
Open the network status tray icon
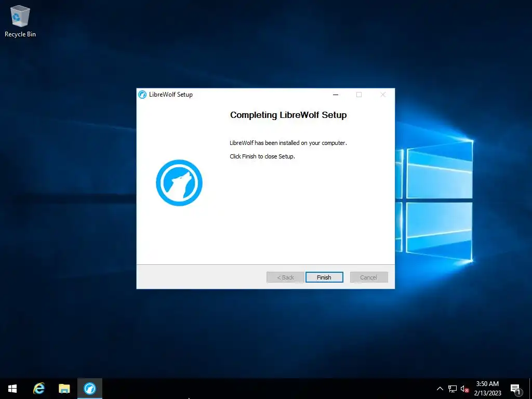pos(453,389)
